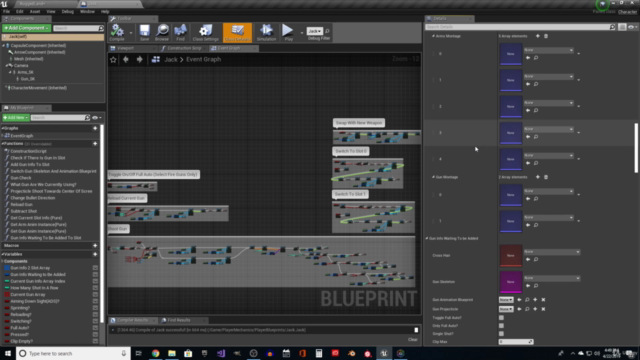This screenshot has height=360, width=640.
Task: Clear the compiler results log
Action: coord(413,340)
